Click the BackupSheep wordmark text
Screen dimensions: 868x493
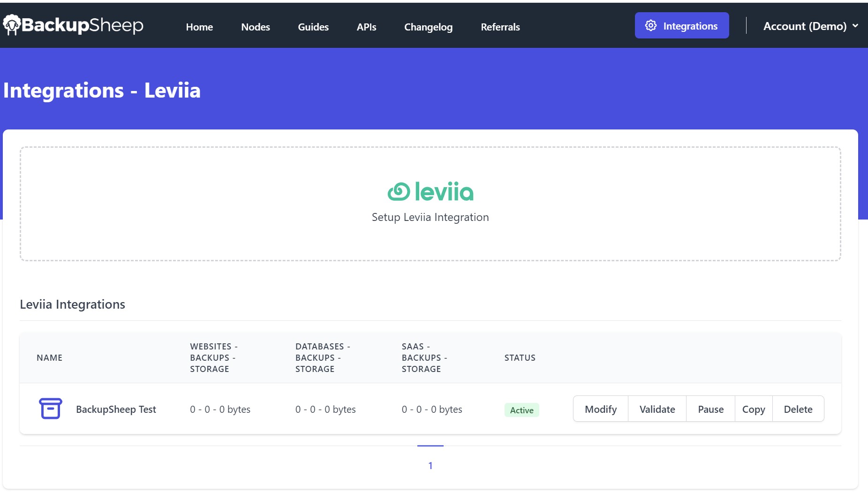(x=82, y=25)
